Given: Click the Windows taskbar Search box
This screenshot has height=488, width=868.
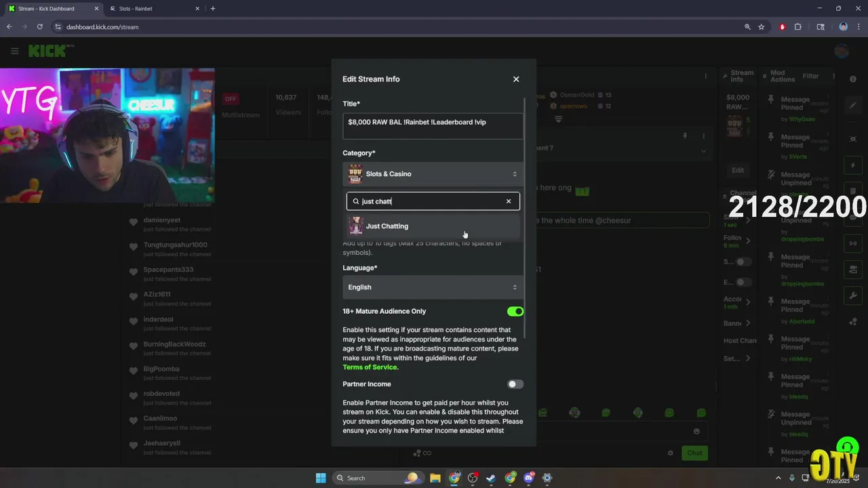Looking at the screenshot, I should [x=378, y=478].
